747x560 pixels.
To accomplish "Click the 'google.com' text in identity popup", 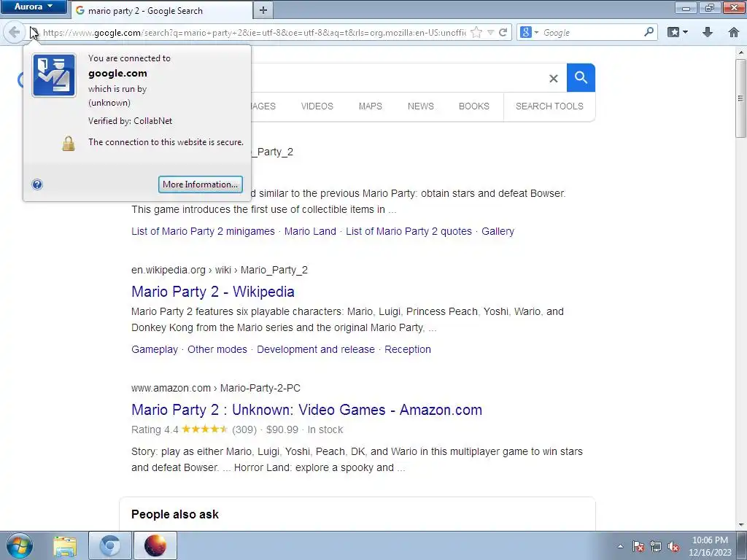I will click(117, 74).
